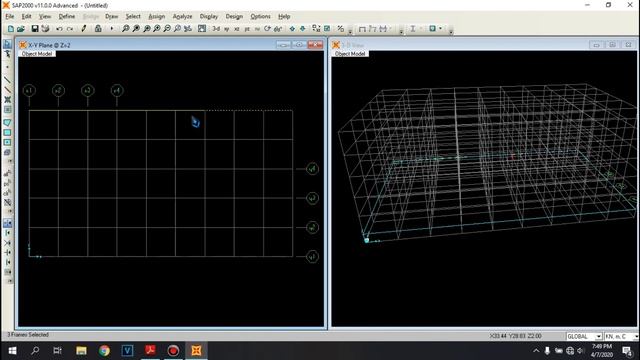640x360 pixels.
Task: Select Quick Draw Braces cross tool
Action: 7,100
